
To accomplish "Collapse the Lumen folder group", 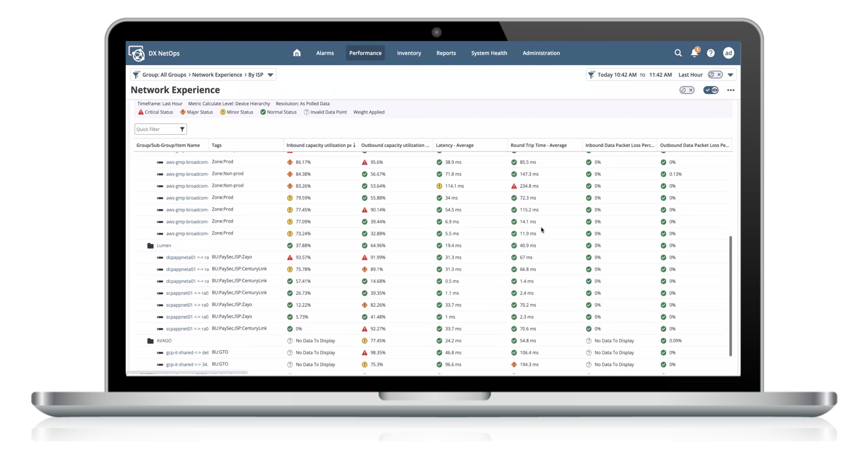I will pos(150,245).
